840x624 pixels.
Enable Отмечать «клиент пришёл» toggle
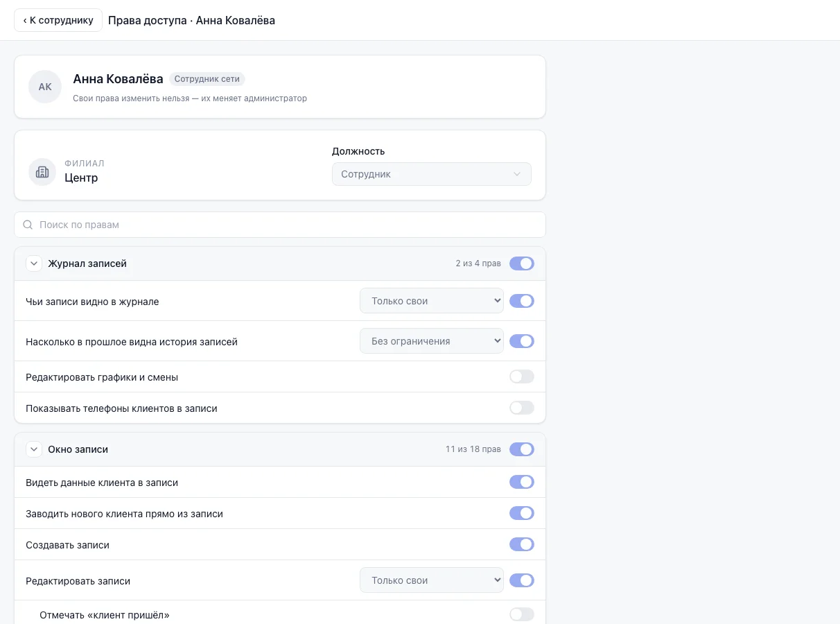point(522,615)
